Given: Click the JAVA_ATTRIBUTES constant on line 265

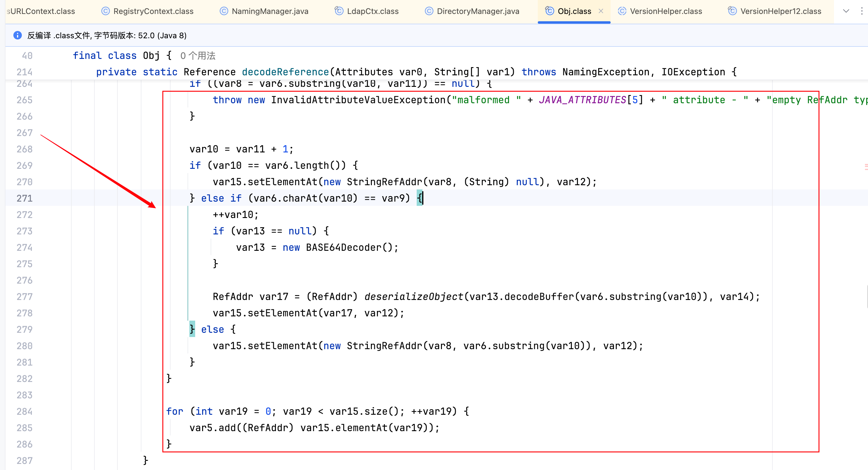Looking at the screenshot, I should [x=582, y=100].
